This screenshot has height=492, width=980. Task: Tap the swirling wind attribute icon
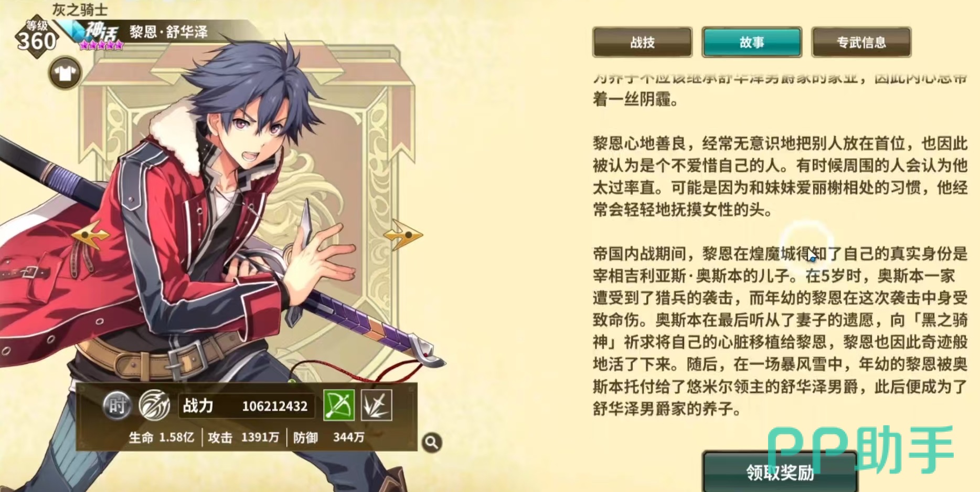pos(154,405)
